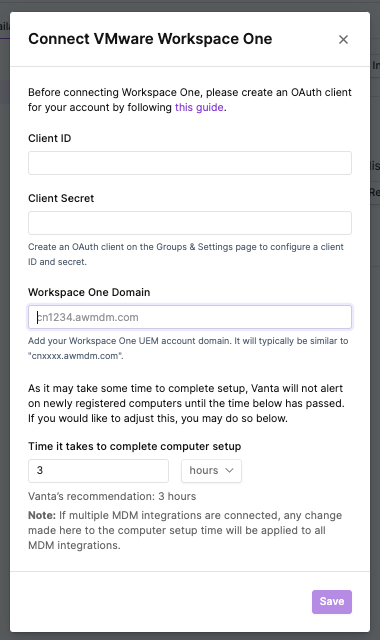Close the Connect VMware Workspace One dialog
The width and height of the screenshot is (380, 640).
point(343,40)
